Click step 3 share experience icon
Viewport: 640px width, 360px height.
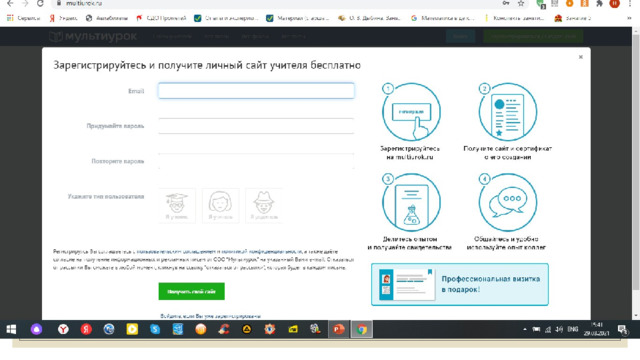coord(411,202)
